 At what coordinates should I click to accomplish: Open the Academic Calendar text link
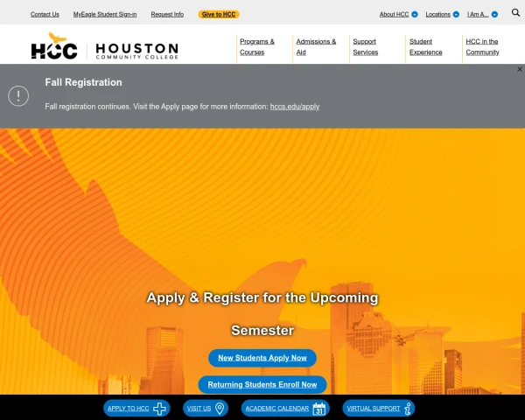coord(277,409)
